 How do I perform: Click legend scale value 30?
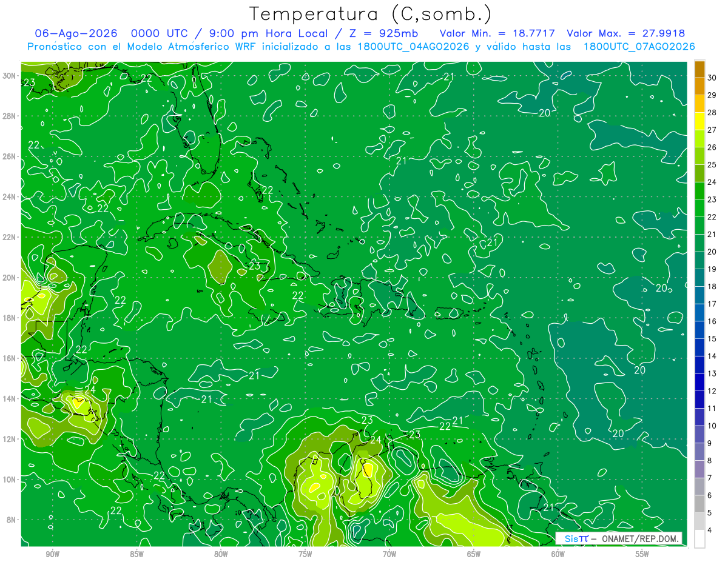click(x=712, y=78)
